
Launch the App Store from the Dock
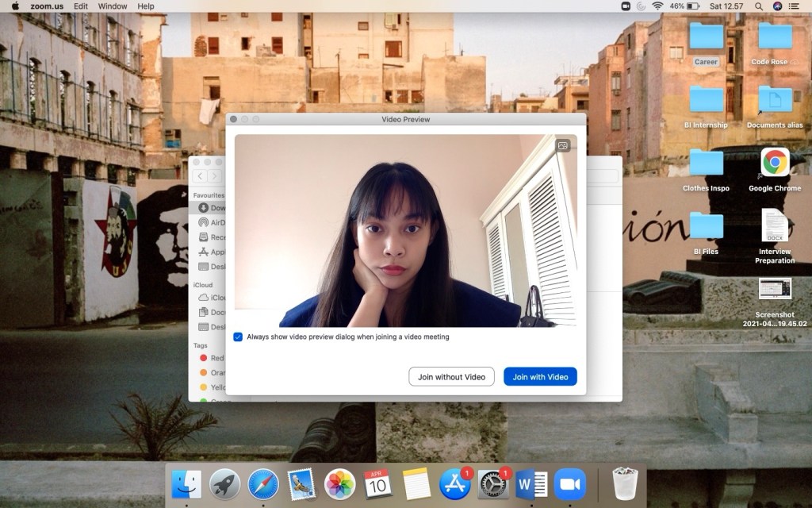click(455, 483)
